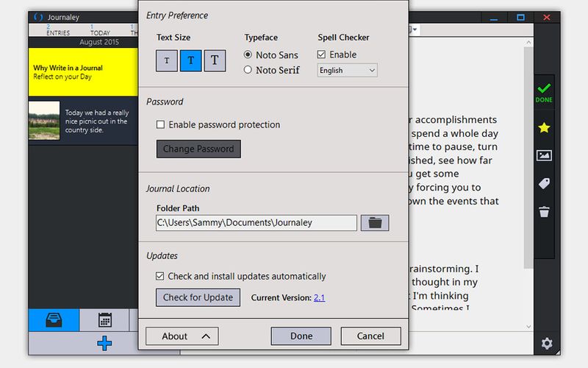588x368 pixels.
Task: Click the Folder Path text field
Action: click(x=256, y=223)
